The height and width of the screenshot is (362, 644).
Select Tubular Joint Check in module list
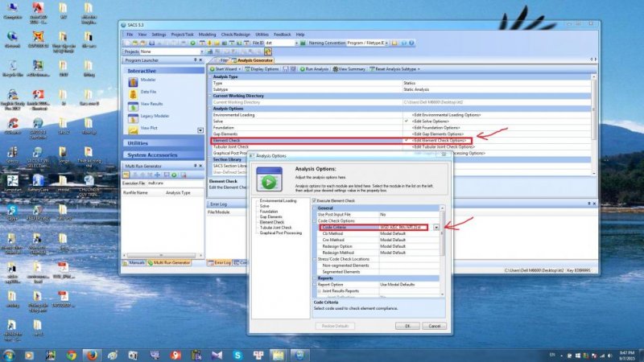click(275, 228)
